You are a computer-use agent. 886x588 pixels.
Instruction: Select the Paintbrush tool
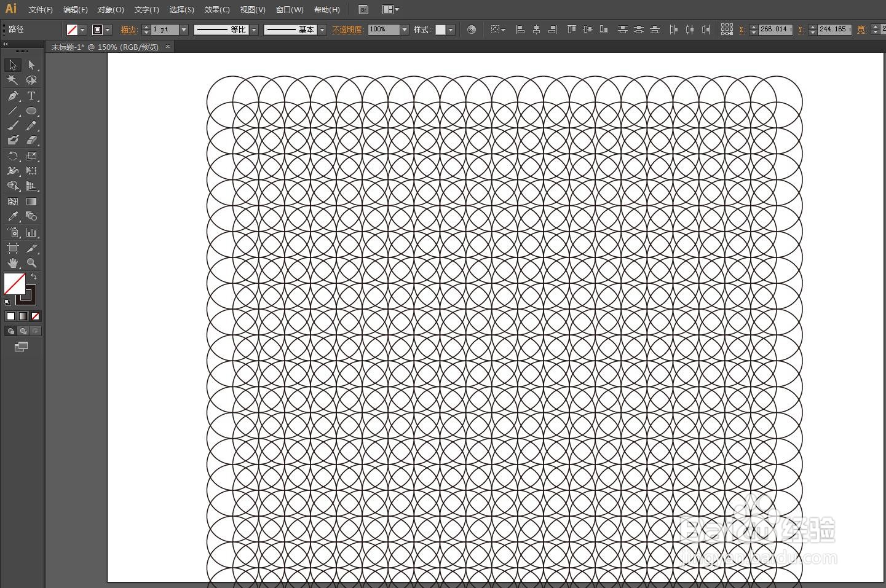[13, 126]
